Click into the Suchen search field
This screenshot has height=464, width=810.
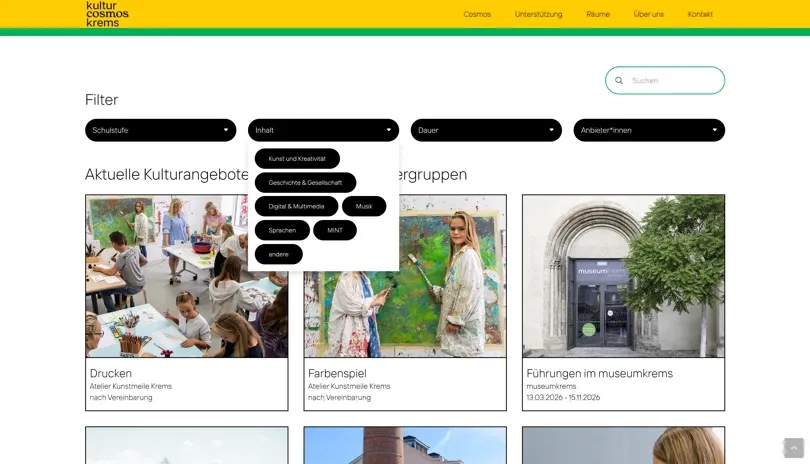click(673, 80)
